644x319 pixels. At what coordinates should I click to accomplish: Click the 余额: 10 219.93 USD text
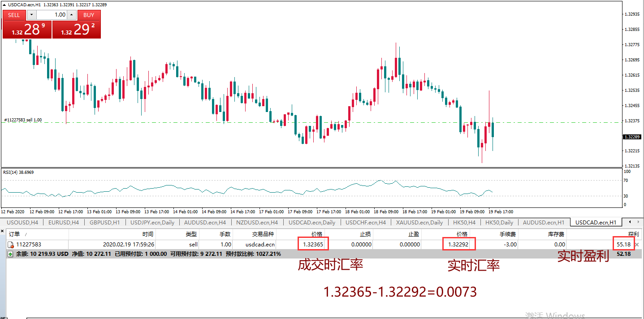coord(42,254)
